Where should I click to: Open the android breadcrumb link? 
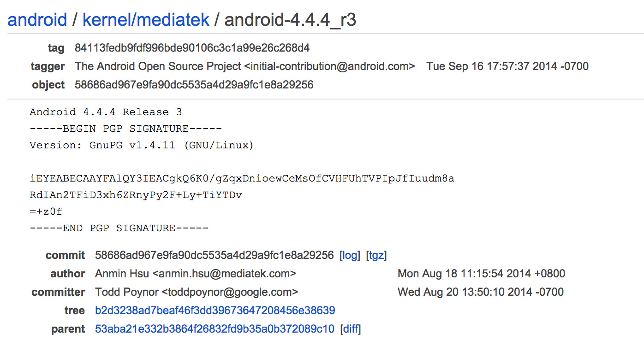tap(37, 20)
